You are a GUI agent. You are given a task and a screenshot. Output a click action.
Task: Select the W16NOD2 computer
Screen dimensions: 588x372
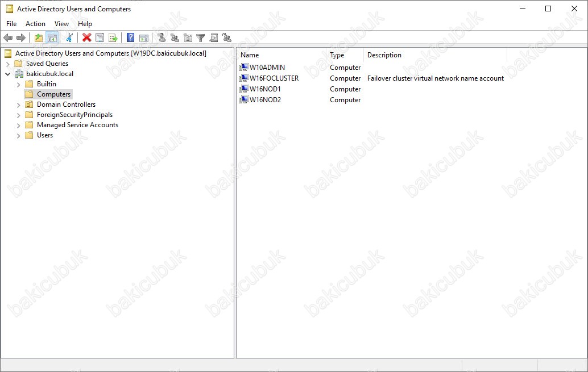pyautogui.click(x=265, y=100)
